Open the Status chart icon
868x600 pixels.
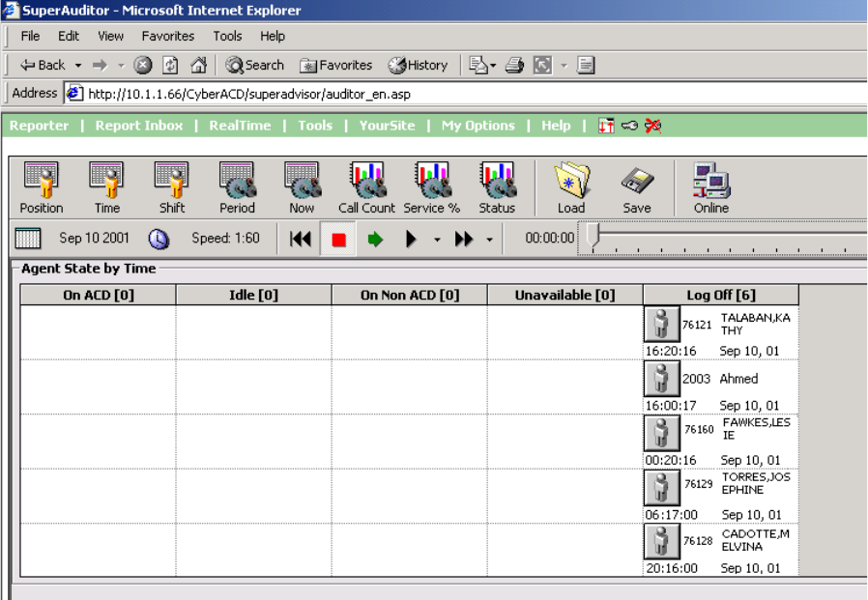[x=497, y=187]
